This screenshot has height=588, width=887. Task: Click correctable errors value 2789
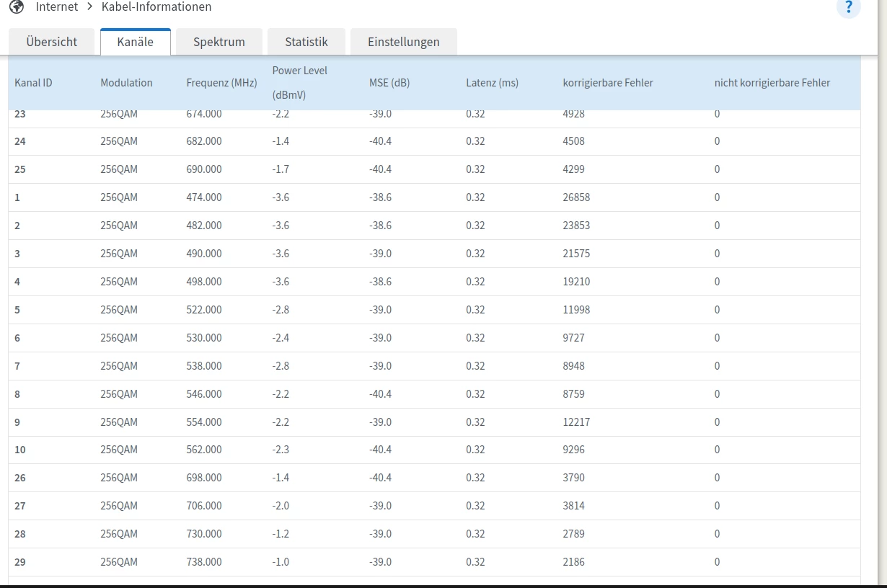tap(573, 534)
